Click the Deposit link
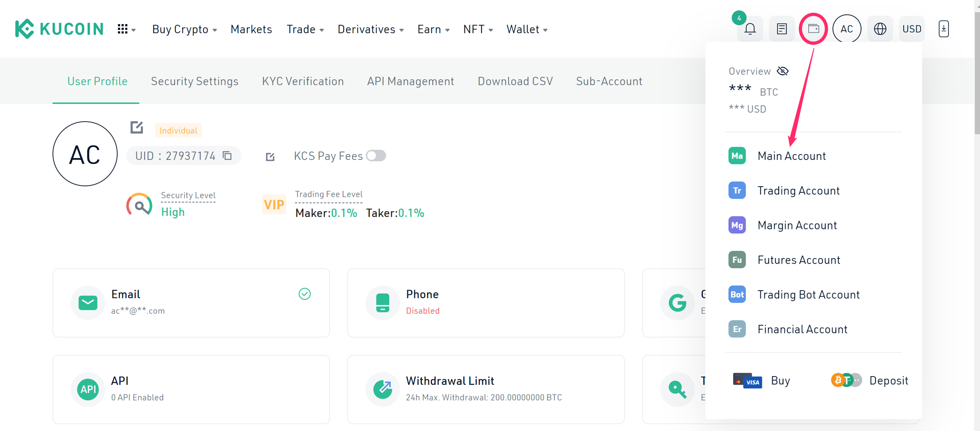This screenshot has height=431, width=980. coord(888,380)
